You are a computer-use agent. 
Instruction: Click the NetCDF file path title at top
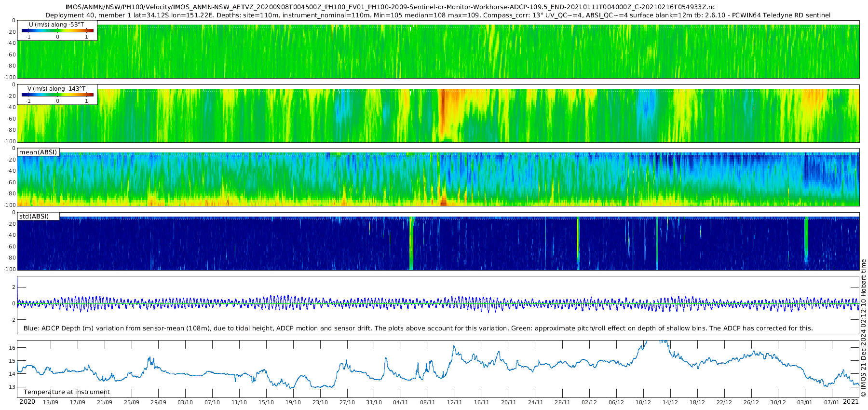coord(390,7)
